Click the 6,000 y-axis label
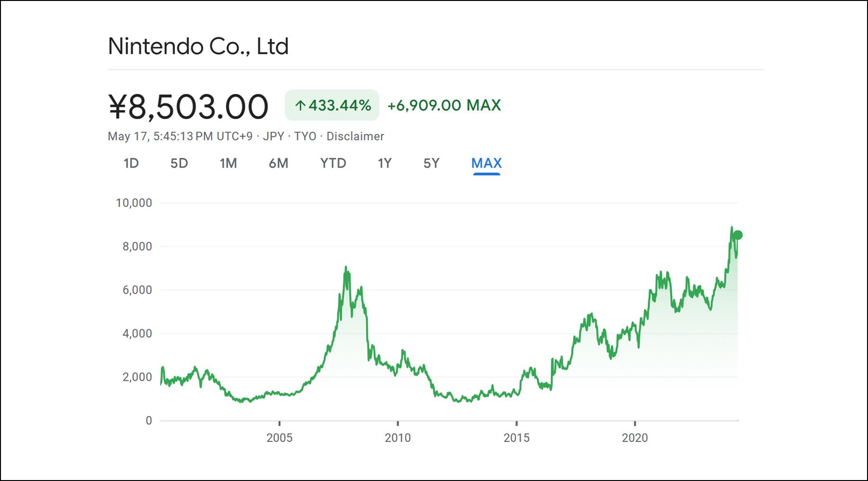 click(x=137, y=290)
